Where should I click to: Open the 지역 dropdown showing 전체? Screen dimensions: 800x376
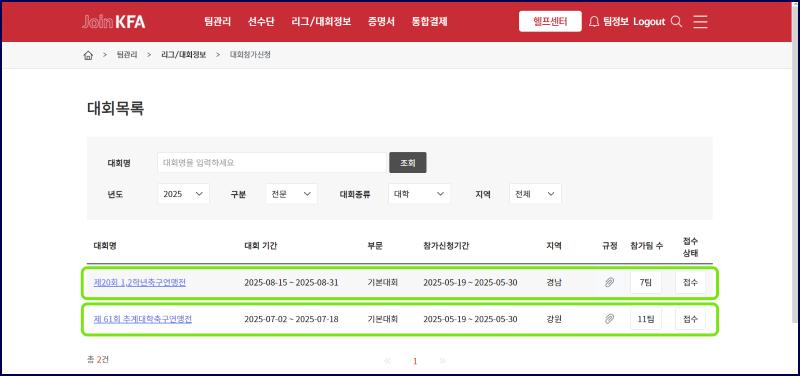(535, 194)
